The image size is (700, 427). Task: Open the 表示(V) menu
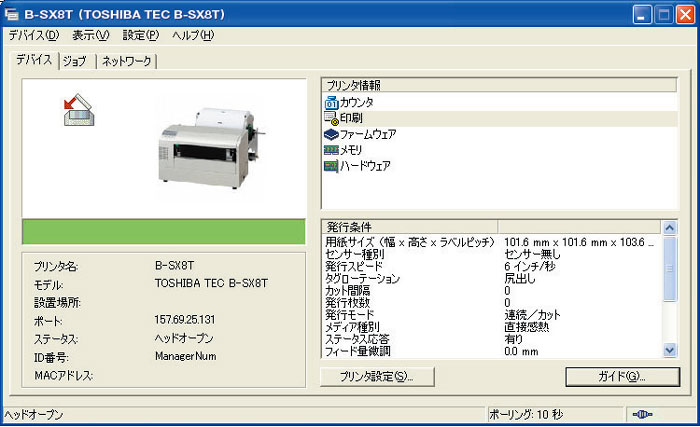(90, 36)
